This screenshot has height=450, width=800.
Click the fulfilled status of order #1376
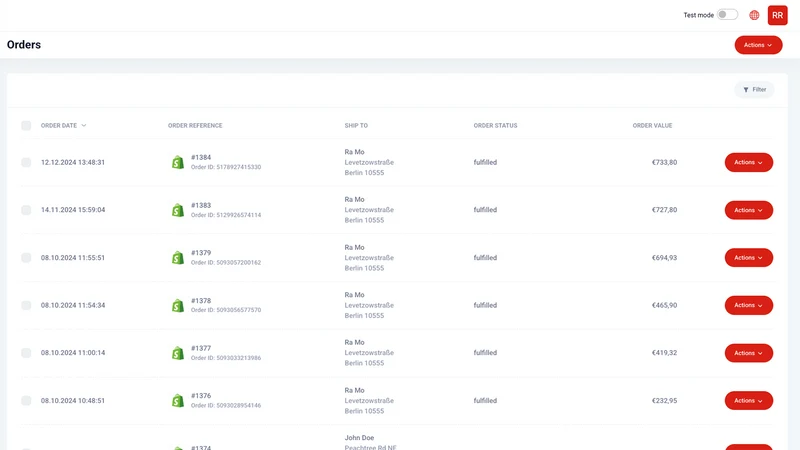[x=485, y=401]
